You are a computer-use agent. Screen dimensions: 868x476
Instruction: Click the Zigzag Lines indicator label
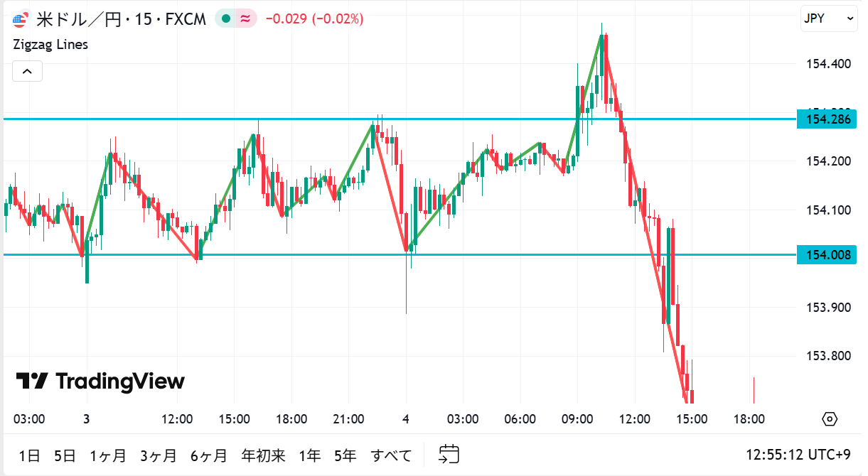pos(50,44)
